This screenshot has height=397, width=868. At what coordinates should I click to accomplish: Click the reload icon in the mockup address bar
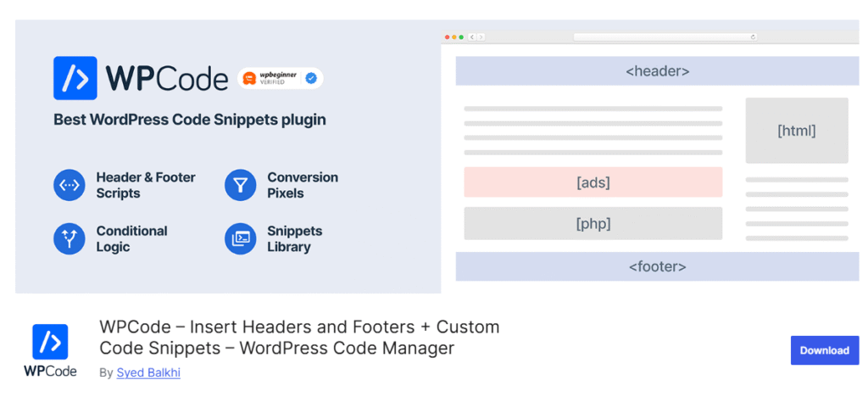pos(753,37)
